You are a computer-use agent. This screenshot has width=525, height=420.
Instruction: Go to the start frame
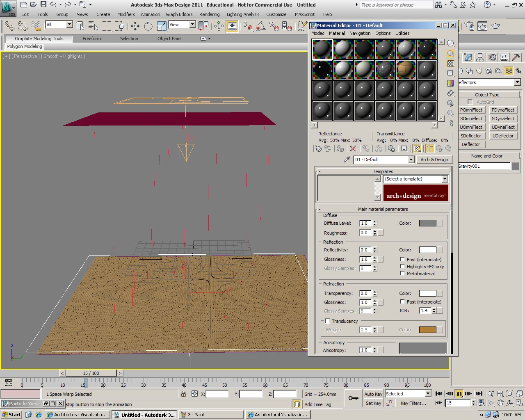(x=439, y=394)
